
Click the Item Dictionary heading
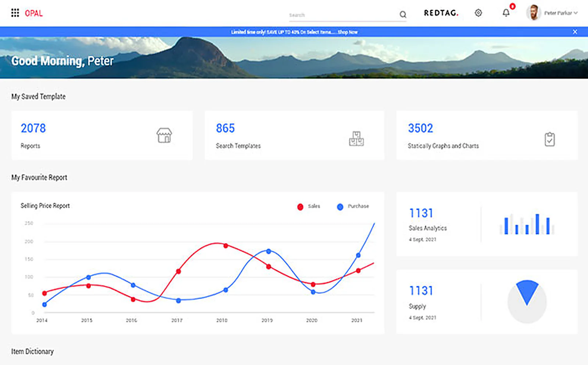tap(32, 351)
